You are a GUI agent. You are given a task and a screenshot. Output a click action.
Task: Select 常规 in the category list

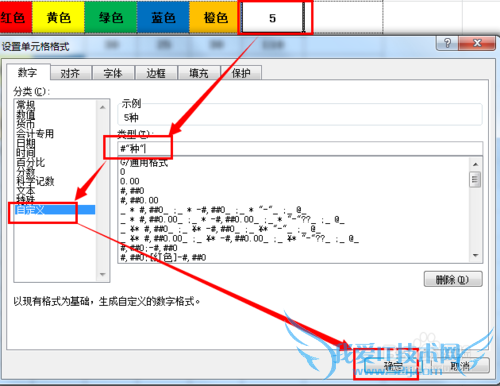pyautogui.click(x=26, y=104)
